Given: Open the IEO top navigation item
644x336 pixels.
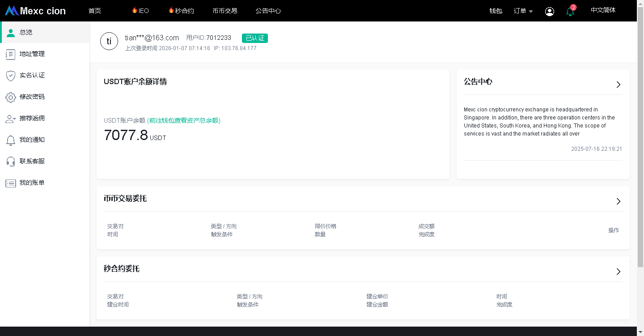Looking at the screenshot, I should [x=140, y=11].
